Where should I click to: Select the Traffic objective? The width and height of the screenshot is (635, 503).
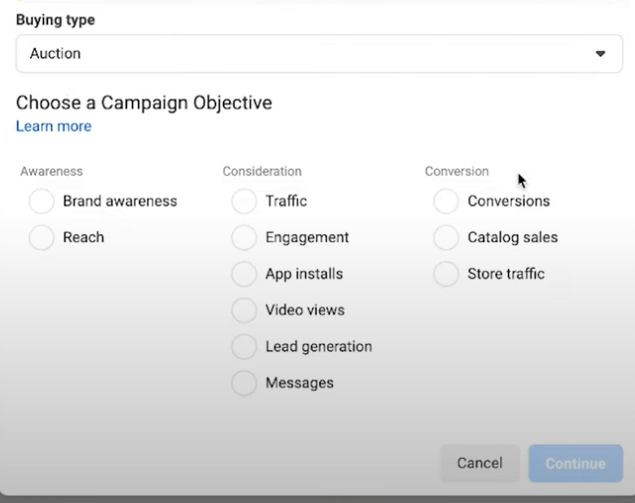pos(244,201)
